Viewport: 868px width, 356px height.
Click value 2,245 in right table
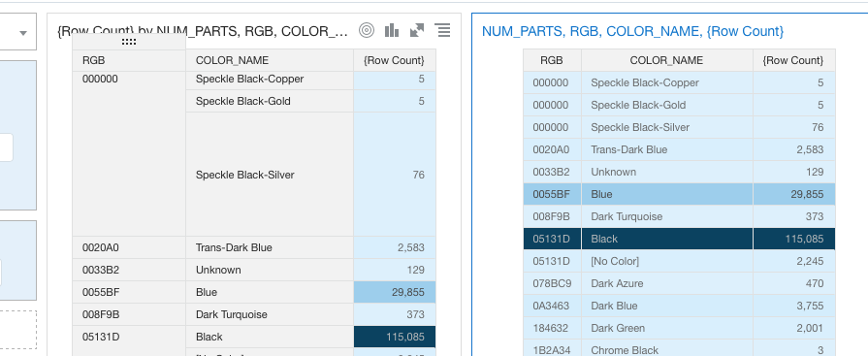point(810,261)
